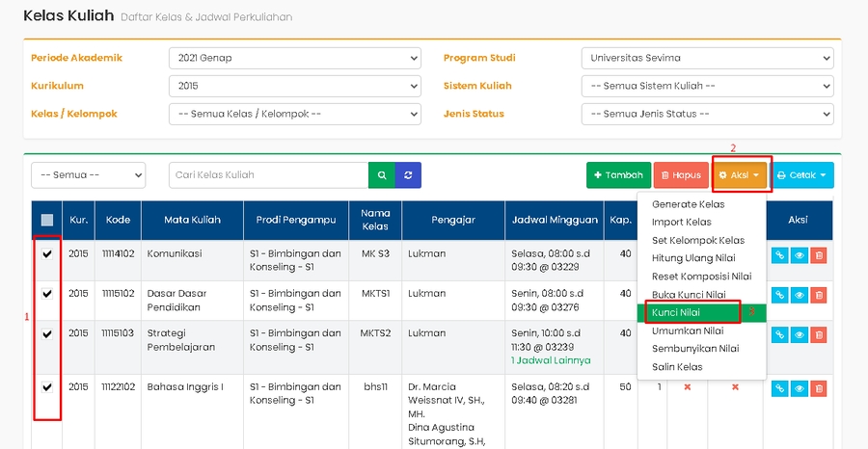
Task: Click eye icon for Dasar Dasar Pendidikan
Action: click(799, 294)
